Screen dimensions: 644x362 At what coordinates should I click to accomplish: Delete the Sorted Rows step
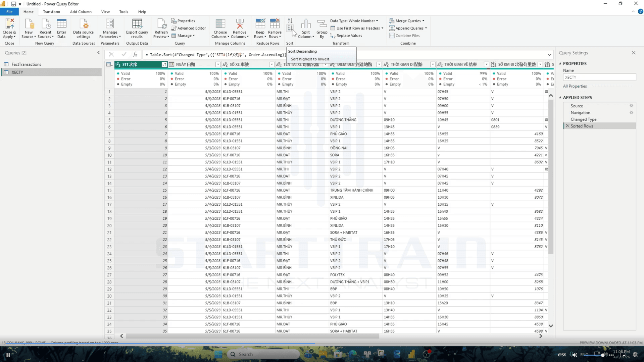(x=567, y=126)
